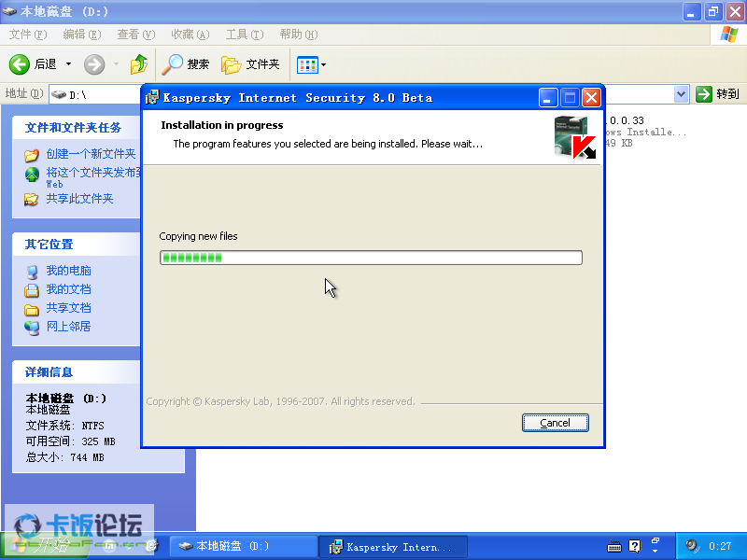Switch to Kaspersky Intern... taskbar button
747x560 pixels.
(x=393, y=547)
